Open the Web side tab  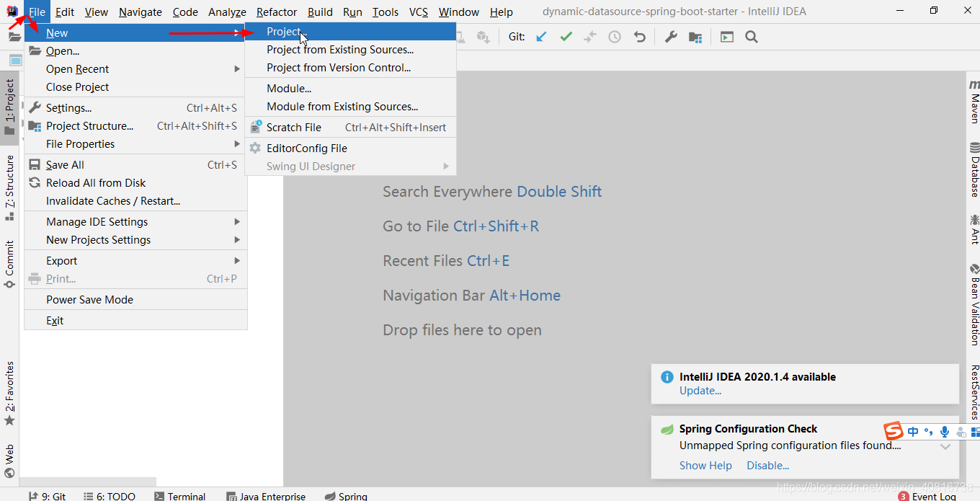[x=9, y=462]
